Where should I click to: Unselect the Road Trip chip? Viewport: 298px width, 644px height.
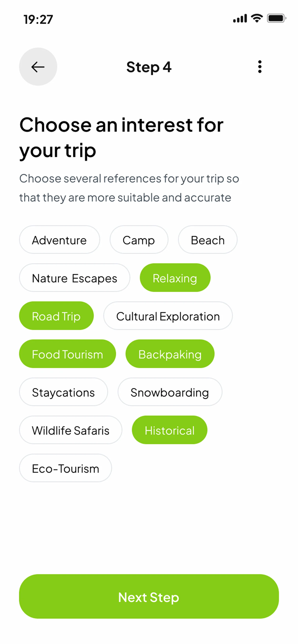[x=56, y=316]
